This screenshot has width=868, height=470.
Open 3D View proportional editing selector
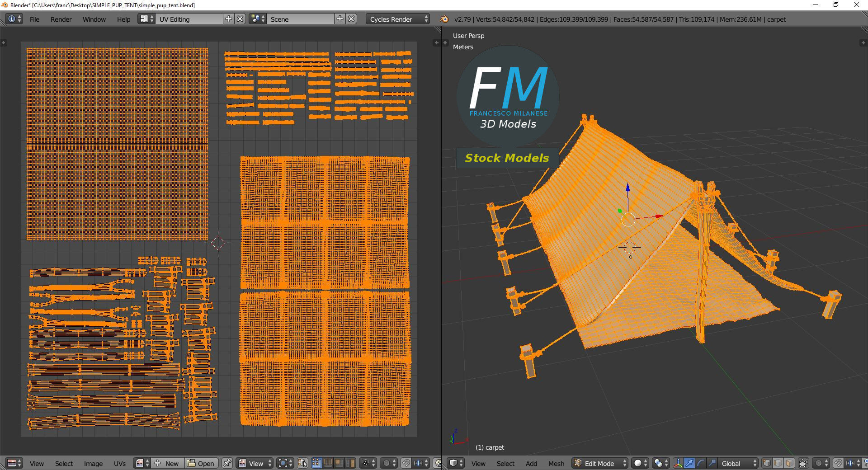(x=821, y=463)
